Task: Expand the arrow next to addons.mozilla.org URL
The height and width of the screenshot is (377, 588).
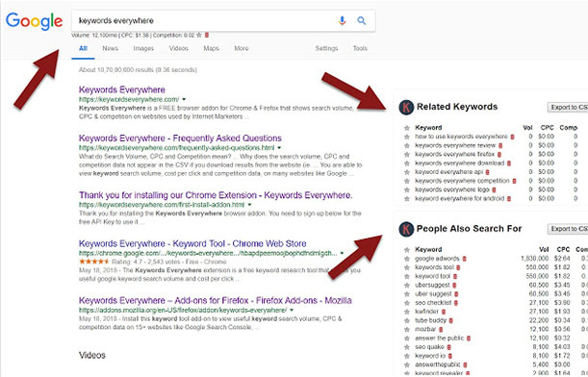Action: click(292, 311)
